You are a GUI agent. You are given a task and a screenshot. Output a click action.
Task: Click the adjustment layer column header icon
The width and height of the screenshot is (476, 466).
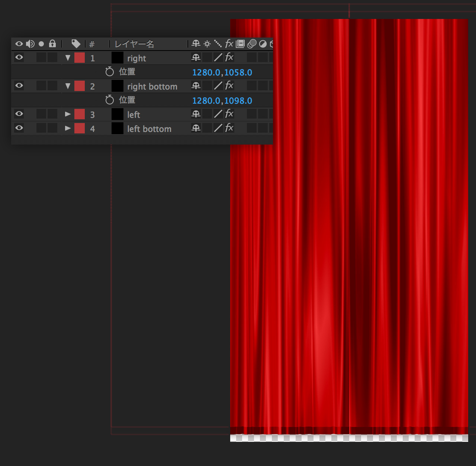(x=263, y=44)
